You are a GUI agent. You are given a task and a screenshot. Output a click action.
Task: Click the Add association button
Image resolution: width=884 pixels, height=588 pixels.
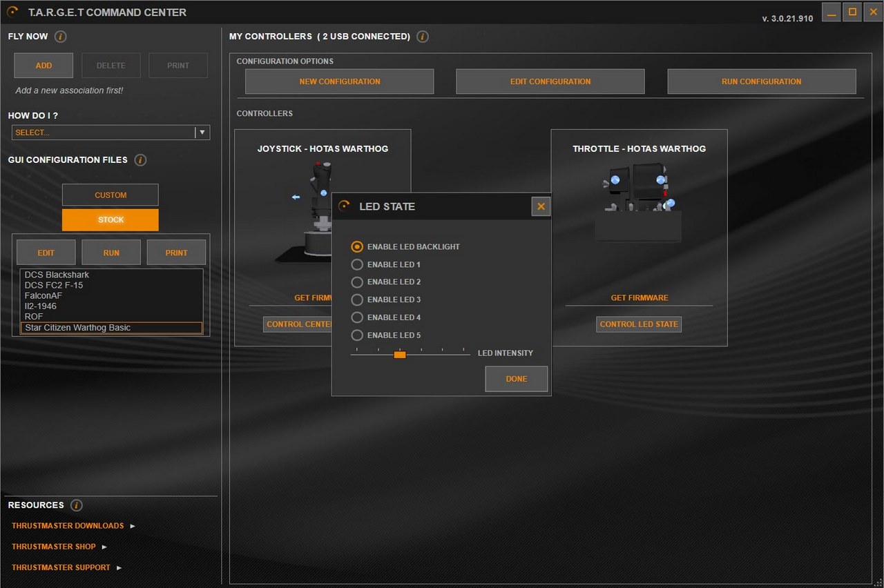pos(44,66)
